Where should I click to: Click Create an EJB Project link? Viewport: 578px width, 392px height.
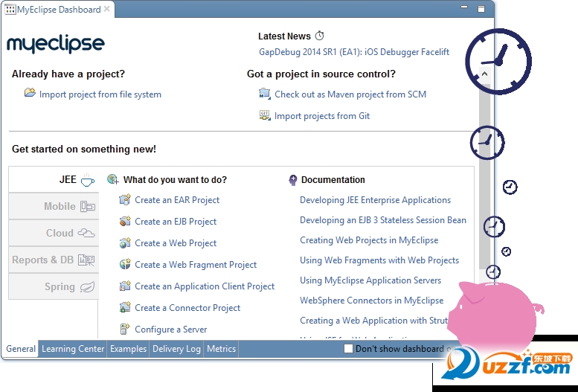pos(176,221)
